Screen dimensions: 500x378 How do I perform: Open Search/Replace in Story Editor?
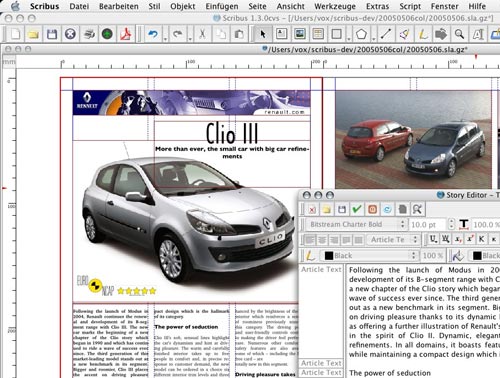point(418,209)
